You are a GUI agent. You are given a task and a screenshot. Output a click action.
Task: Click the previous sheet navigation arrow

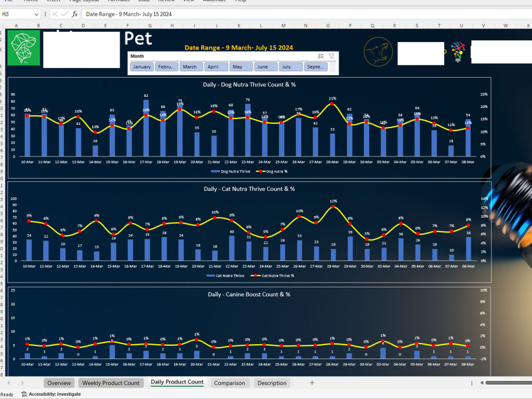point(9,383)
